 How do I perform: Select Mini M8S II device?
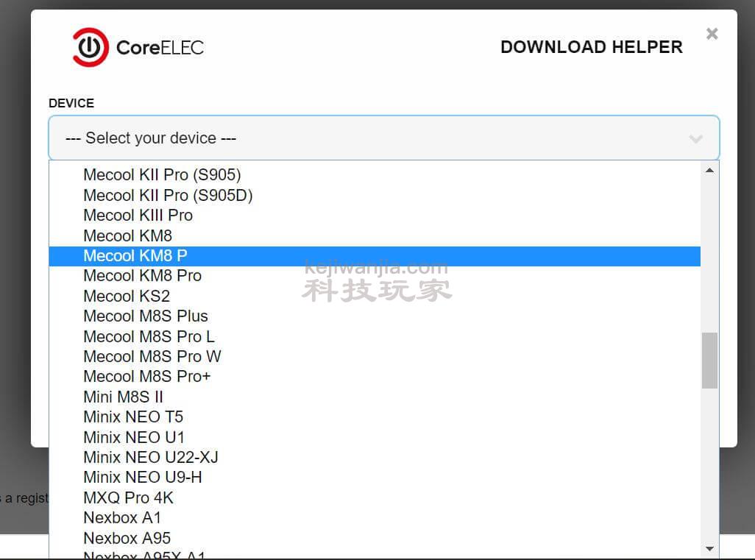point(375,397)
